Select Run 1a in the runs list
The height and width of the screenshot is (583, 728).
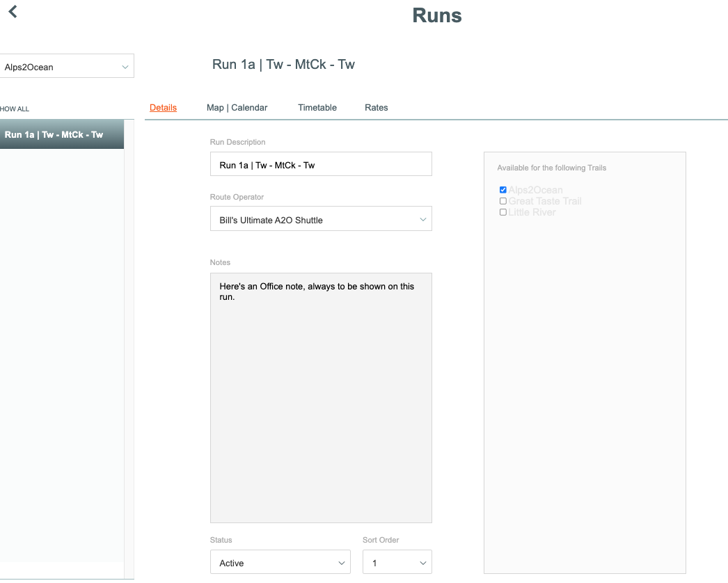click(62, 134)
